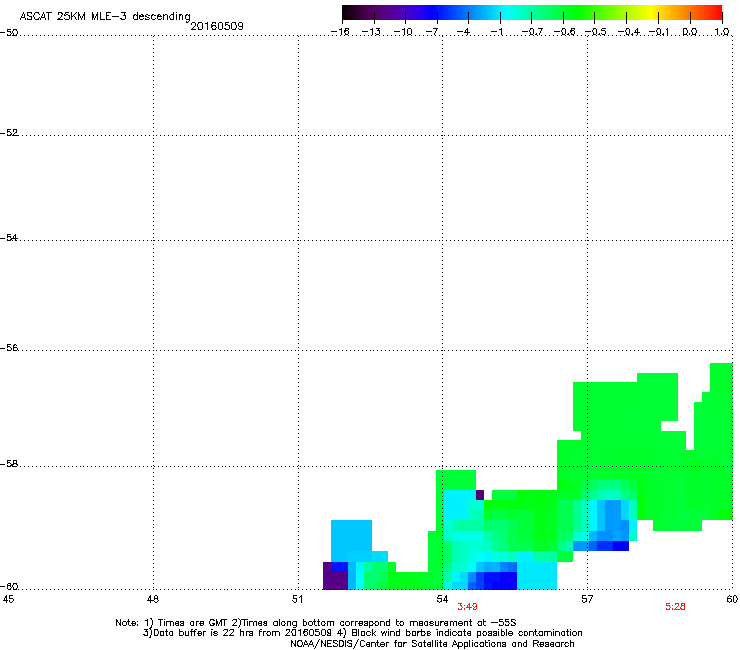Click the color bar gradient legend

click(532, 13)
